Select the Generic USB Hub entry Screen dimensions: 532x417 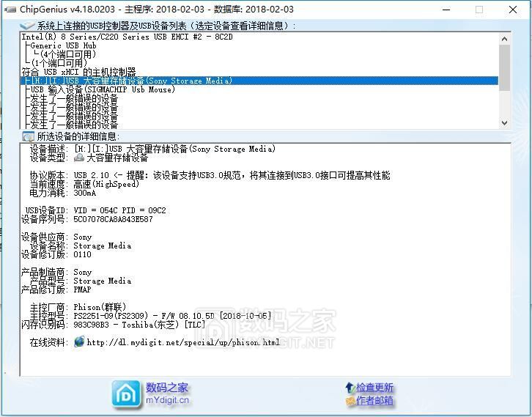tap(63, 45)
